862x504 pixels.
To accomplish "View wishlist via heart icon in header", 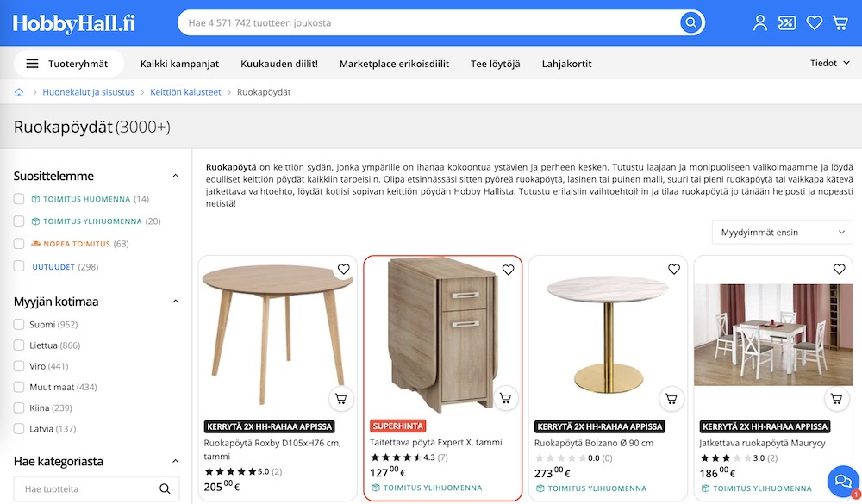I will (x=814, y=22).
